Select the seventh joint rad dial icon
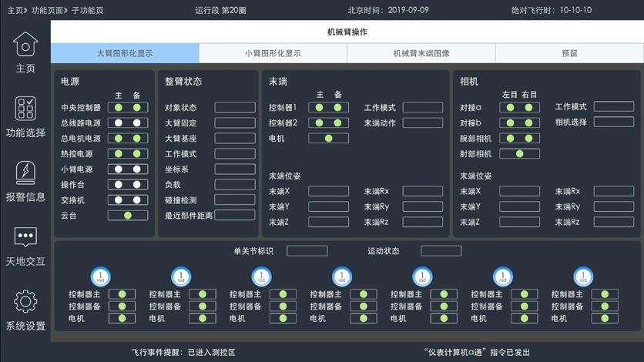 point(583,277)
